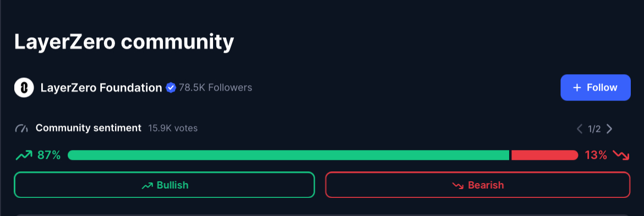Screen dimensions: 644x216
Task: Vote Bullish on LayerZero
Action: click(164, 185)
